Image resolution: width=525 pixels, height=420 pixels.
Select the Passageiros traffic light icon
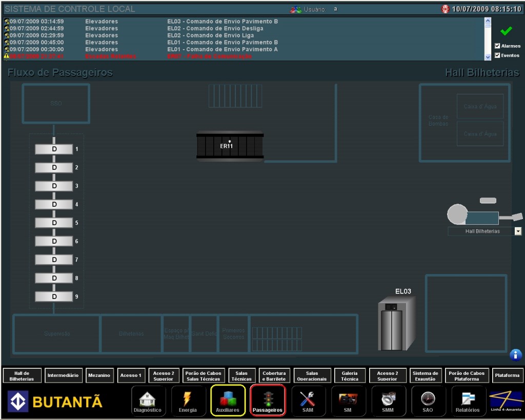click(268, 401)
